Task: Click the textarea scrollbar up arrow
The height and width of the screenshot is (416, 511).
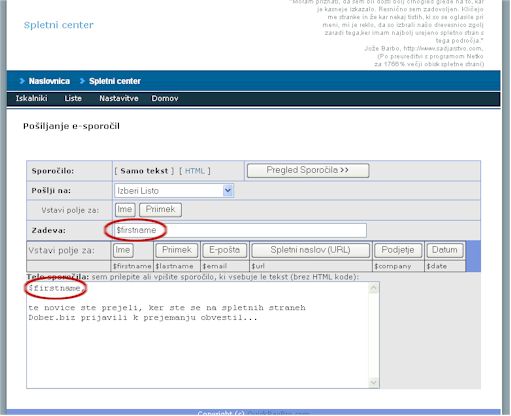Action: click(x=373, y=287)
